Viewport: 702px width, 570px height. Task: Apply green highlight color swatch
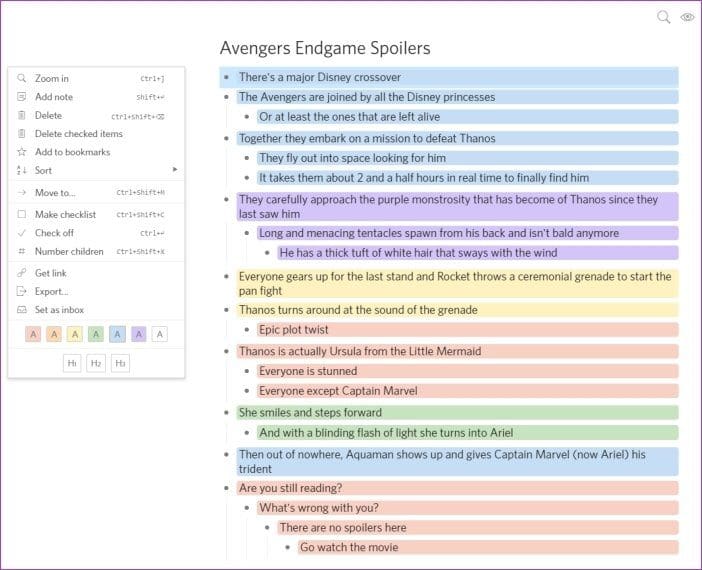click(96, 334)
